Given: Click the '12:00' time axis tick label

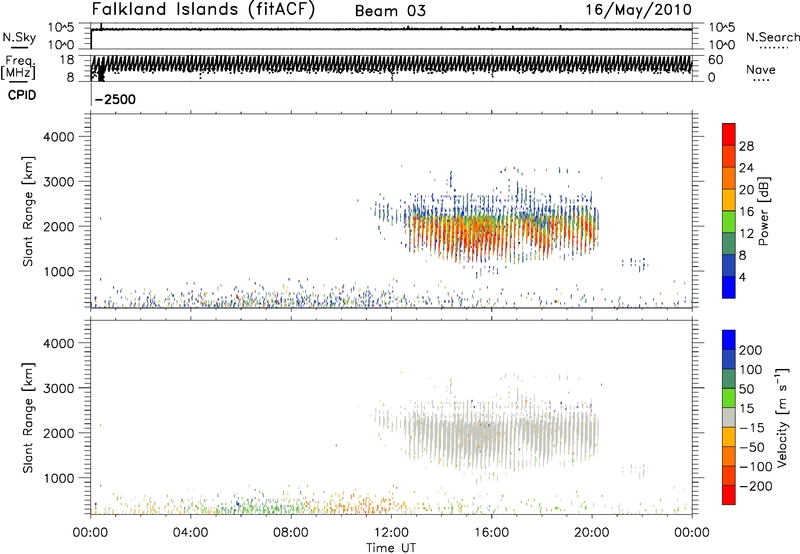Looking at the screenshot, I should pyautogui.click(x=391, y=533).
